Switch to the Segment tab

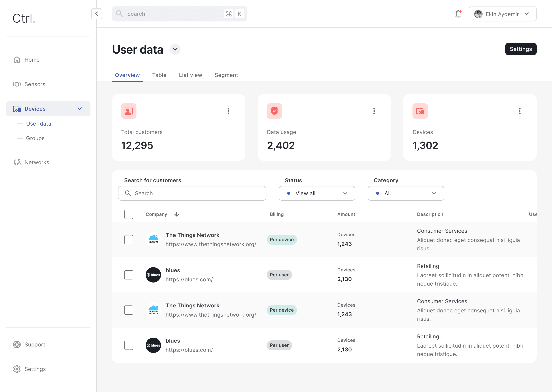click(x=226, y=75)
